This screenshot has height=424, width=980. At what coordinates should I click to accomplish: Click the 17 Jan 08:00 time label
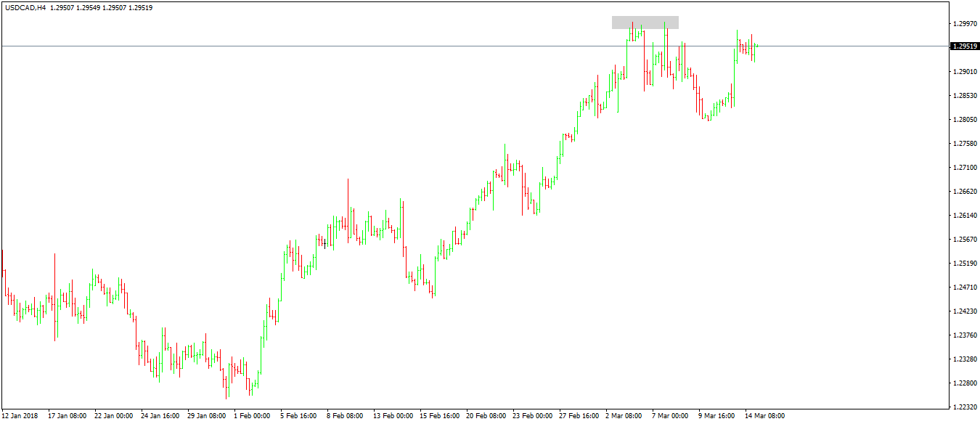point(68,416)
